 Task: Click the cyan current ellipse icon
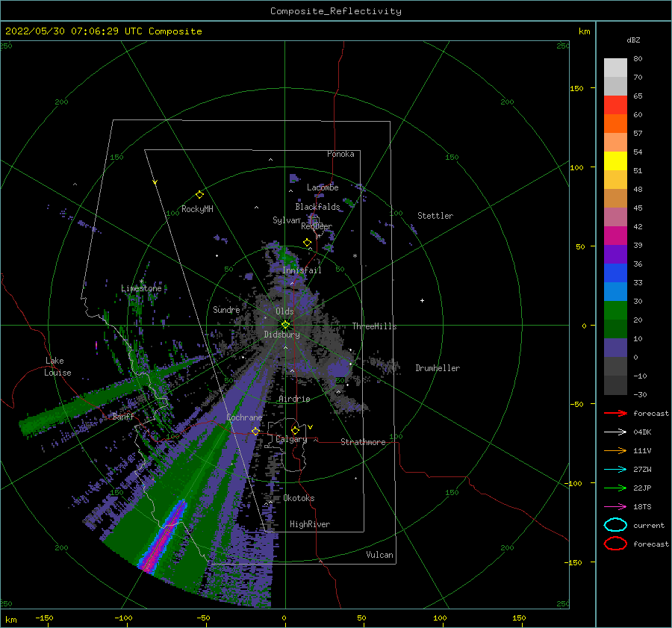(615, 525)
